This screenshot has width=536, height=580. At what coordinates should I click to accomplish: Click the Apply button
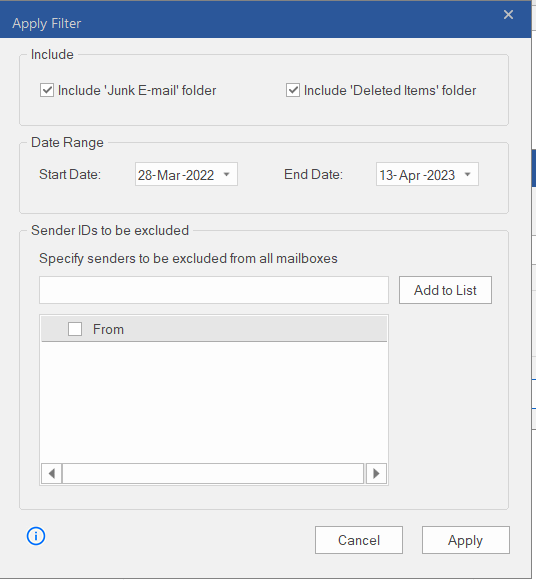(466, 540)
